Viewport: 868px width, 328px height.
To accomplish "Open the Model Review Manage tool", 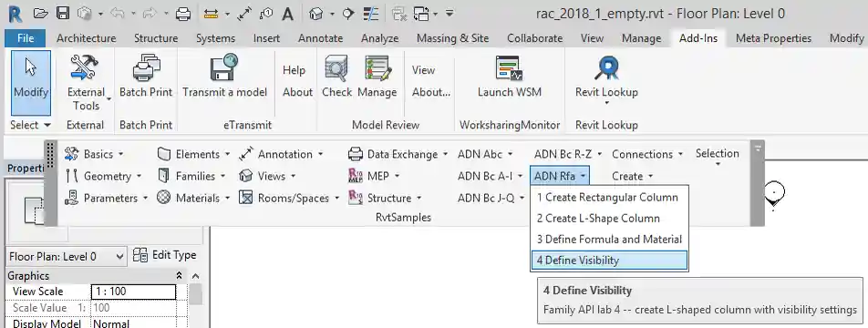I will (377, 77).
